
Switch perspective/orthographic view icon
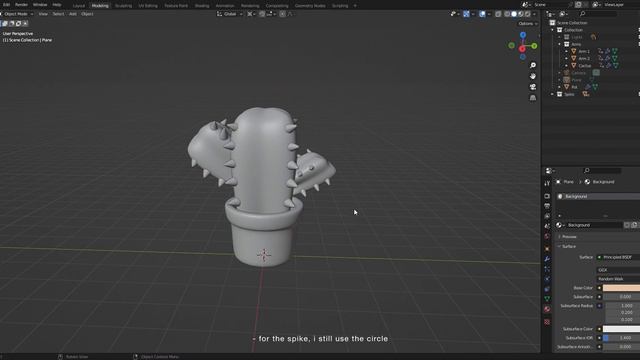(x=533, y=98)
